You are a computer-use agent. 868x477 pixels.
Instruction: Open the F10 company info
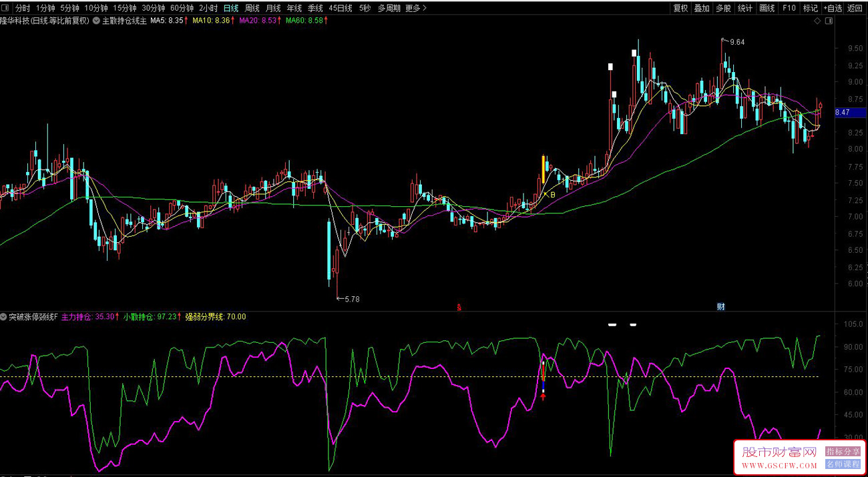pos(789,9)
